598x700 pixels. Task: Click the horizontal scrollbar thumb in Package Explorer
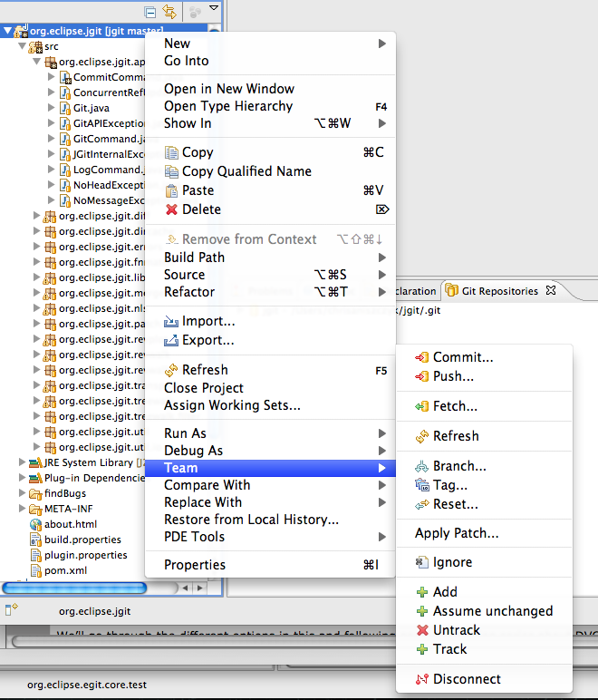click(x=74, y=588)
